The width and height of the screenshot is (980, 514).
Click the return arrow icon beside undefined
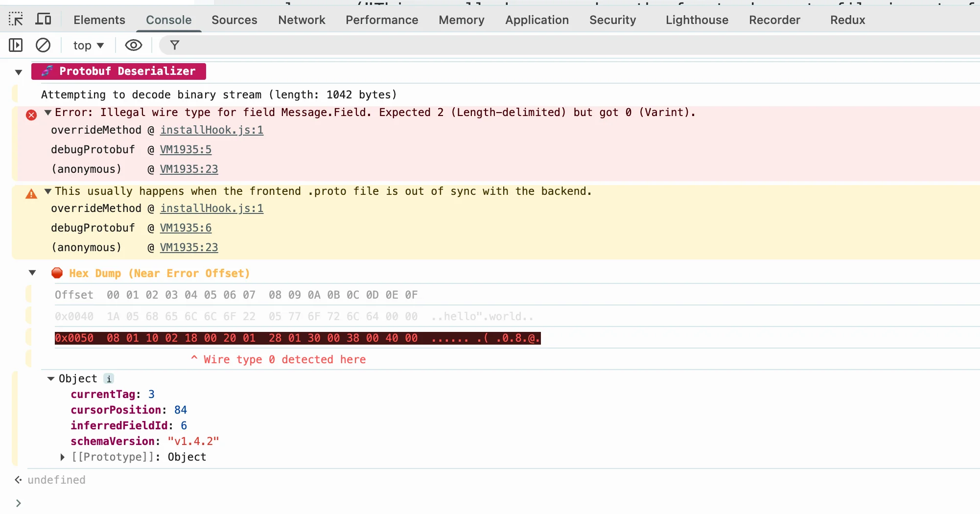18,480
